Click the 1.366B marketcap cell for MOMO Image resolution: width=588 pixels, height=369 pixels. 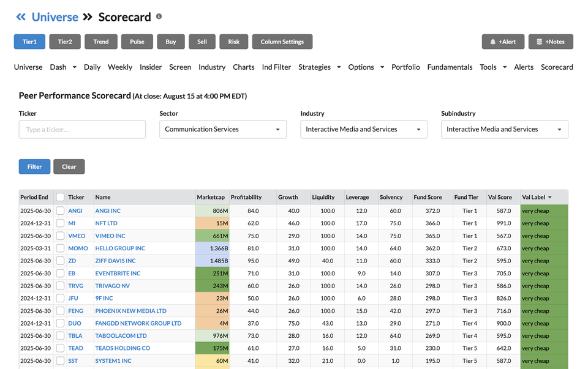[213, 248]
